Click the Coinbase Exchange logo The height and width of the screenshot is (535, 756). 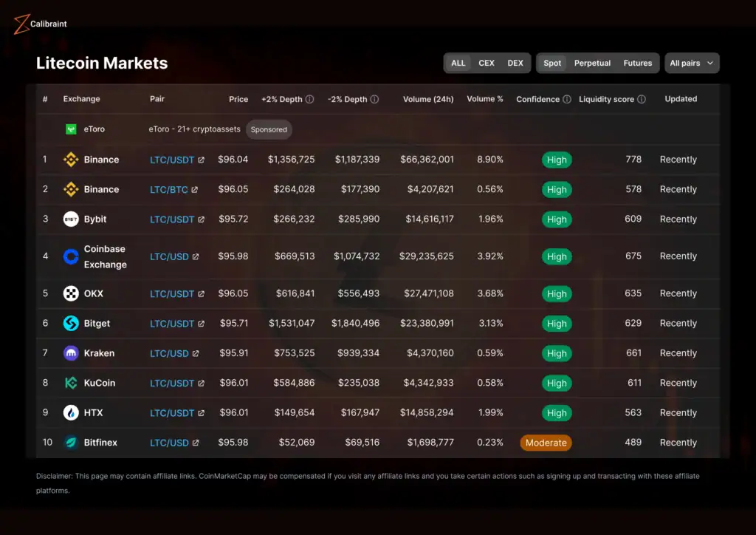click(71, 256)
